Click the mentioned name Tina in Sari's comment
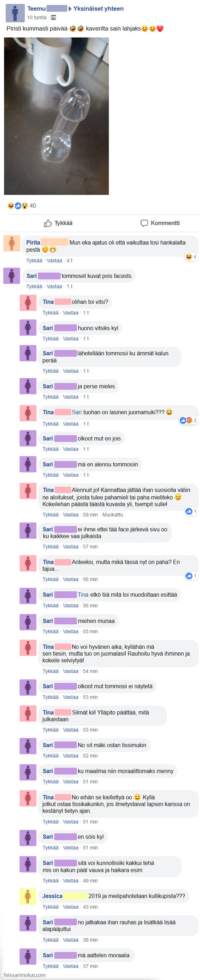 [83, 595]
